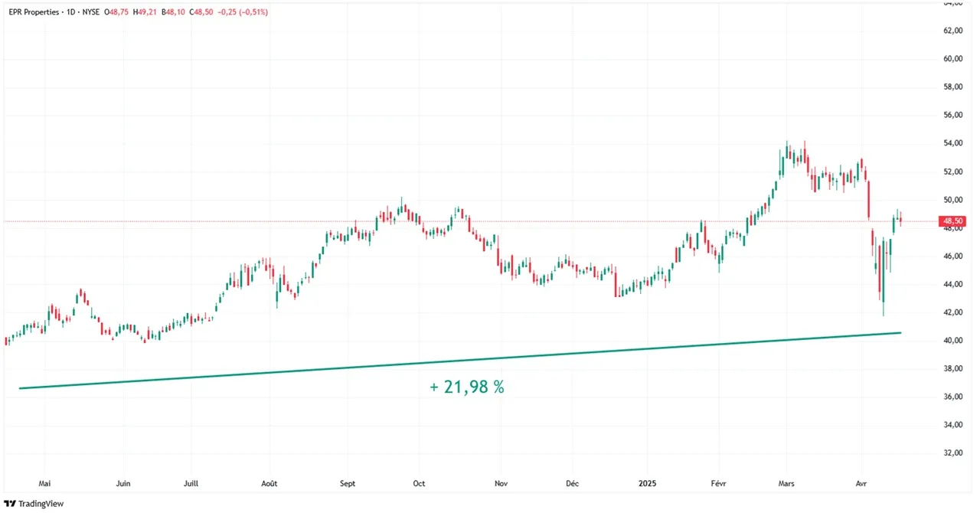The image size is (980, 513).
Task: Click the Oct label on time axis
Action: click(419, 483)
